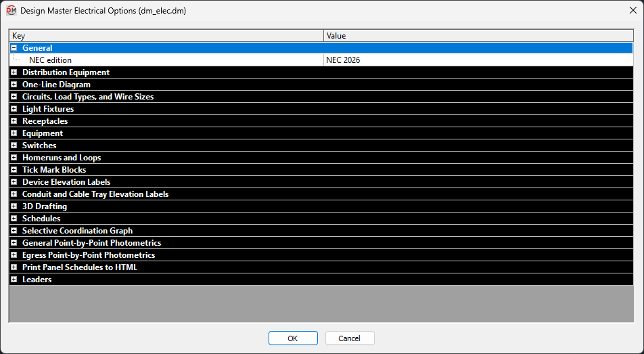Select Conduit and Cable Tray Elevation Labels text
Viewport: 644px width, 354px height.
click(95, 194)
